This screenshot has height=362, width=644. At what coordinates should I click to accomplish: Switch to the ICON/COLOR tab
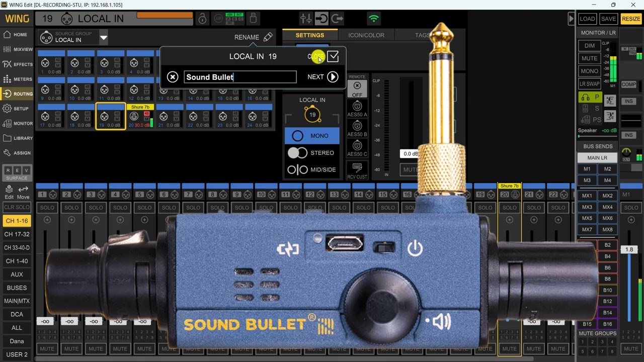366,35
